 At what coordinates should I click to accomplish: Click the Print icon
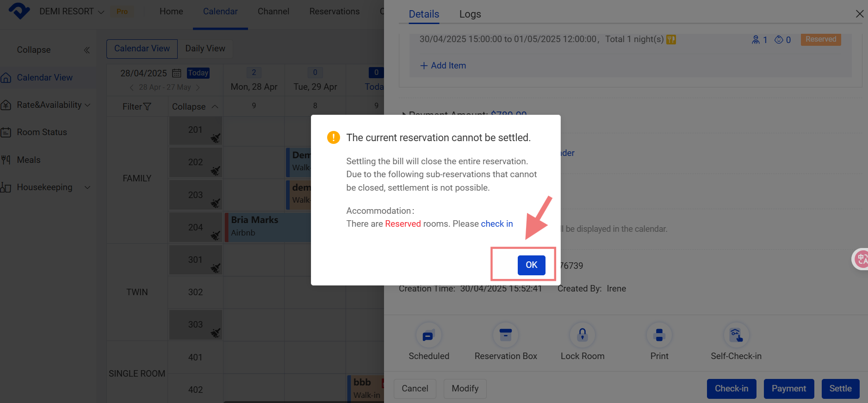[x=659, y=335]
